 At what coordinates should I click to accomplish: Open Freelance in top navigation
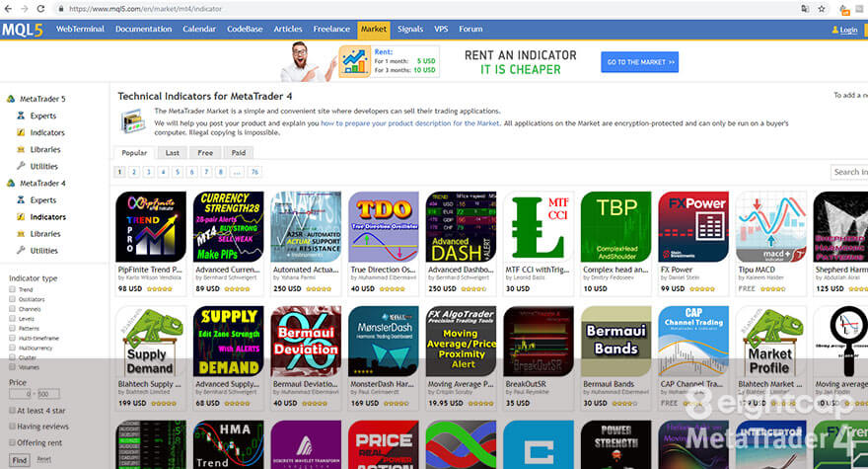click(331, 29)
